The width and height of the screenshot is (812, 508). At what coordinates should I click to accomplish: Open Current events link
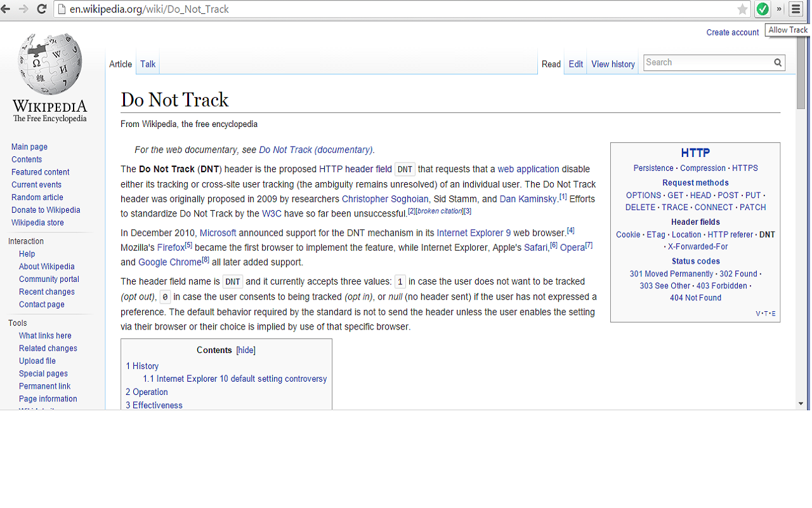coord(36,185)
